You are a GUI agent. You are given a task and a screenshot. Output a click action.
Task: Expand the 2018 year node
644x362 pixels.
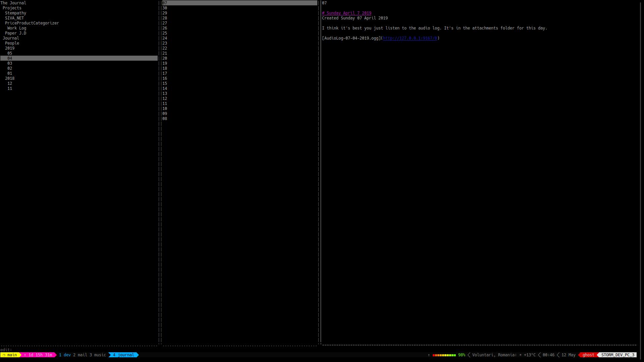[10, 78]
